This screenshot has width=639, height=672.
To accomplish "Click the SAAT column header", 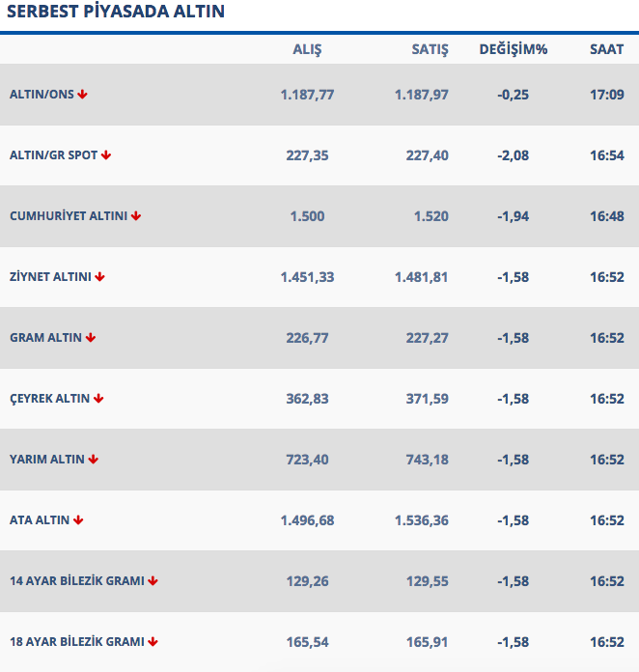I will [x=607, y=49].
